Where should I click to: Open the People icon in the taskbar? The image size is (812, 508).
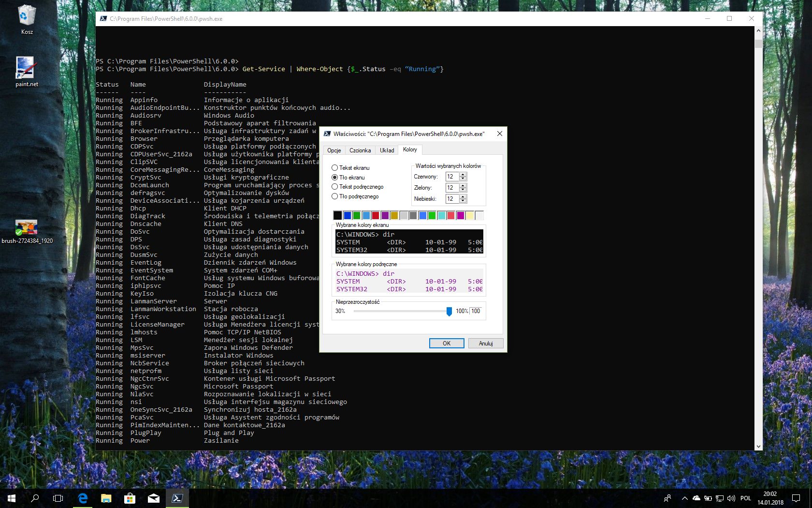(x=667, y=498)
